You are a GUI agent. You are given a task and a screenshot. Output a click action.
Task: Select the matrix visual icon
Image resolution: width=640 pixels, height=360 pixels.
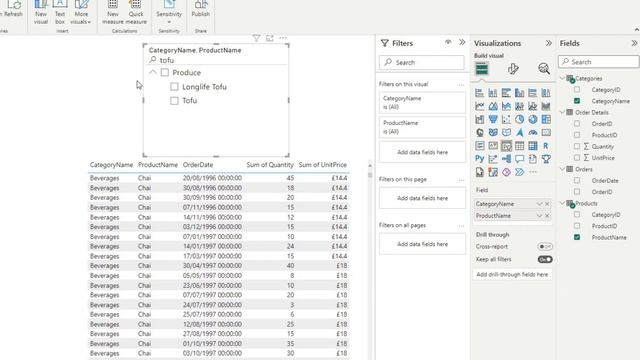[533, 146]
